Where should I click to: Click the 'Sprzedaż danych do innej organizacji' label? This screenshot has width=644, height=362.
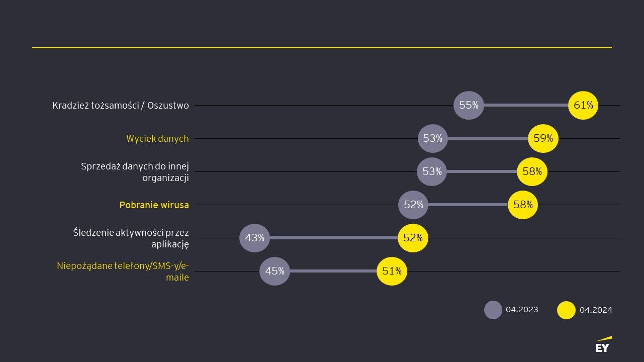(x=135, y=172)
